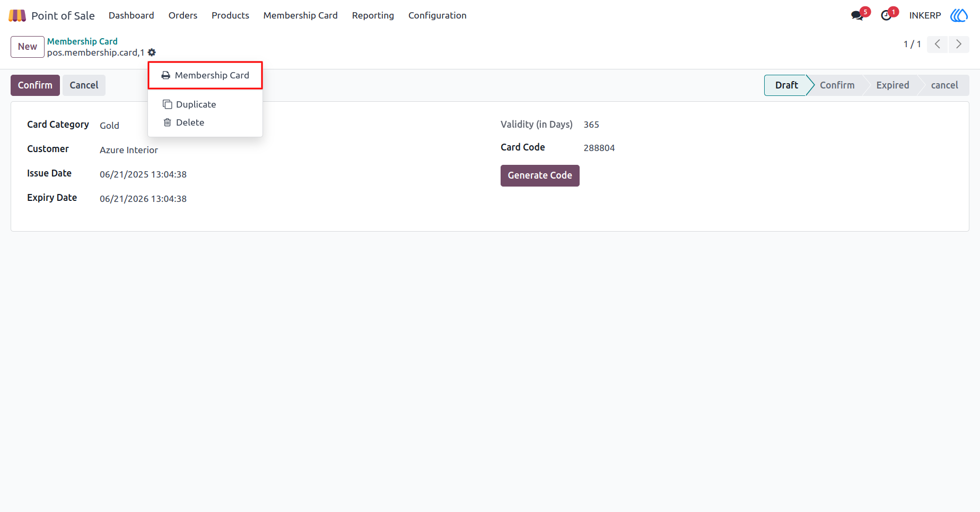Go to next record arrow
The height and width of the screenshot is (512, 980).
tap(959, 44)
